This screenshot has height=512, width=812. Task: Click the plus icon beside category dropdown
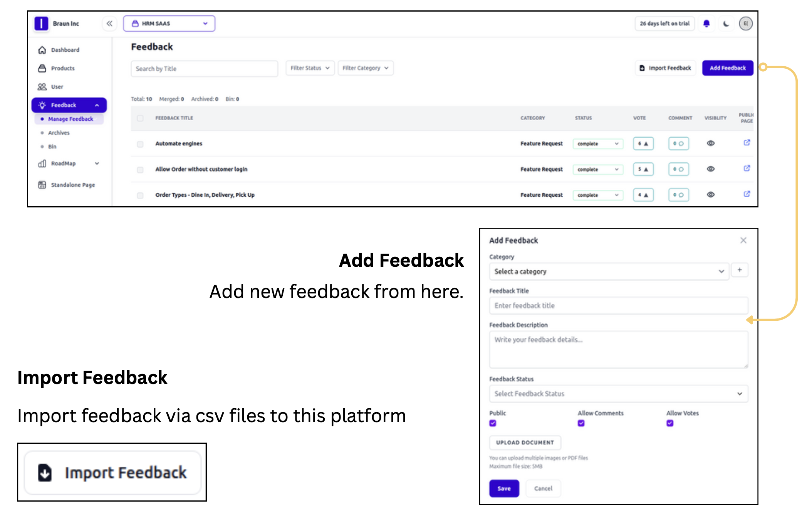pos(740,270)
